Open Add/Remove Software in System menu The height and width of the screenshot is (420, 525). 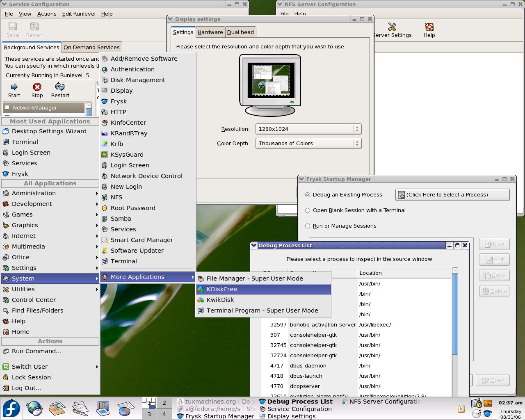148,59
